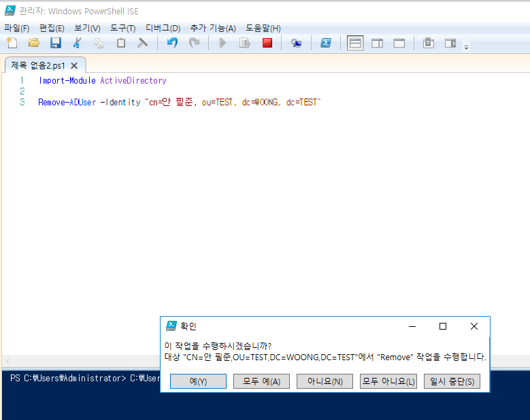Open the 파일(F) menu
The height and width of the screenshot is (420, 530).
[17, 29]
